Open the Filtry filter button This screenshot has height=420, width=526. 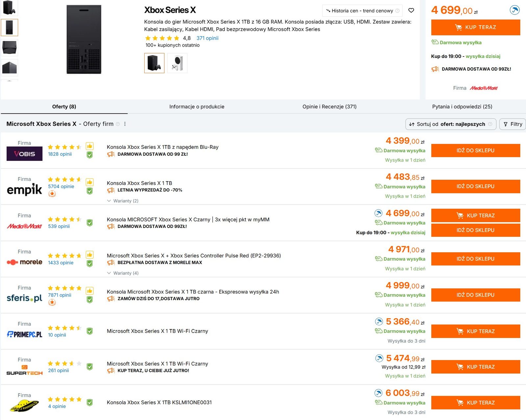[x=513, y=124]
